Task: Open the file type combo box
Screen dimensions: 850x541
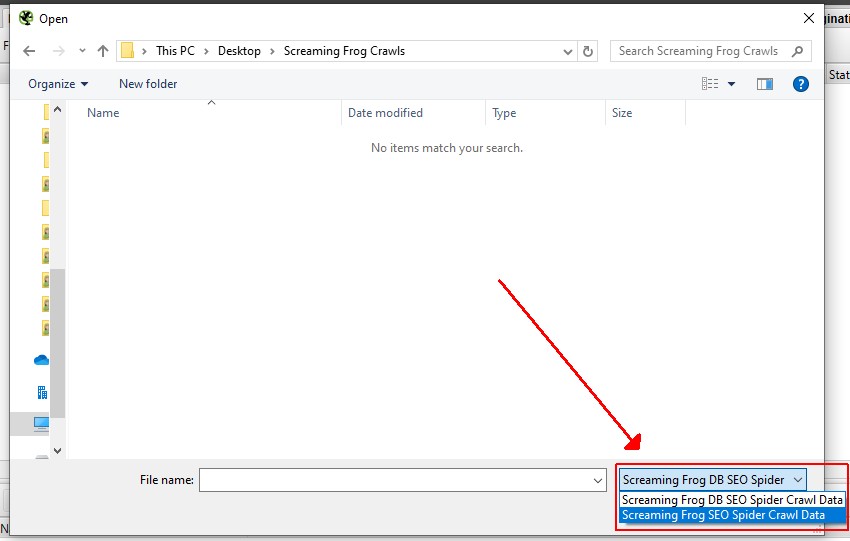Action: 713,480
